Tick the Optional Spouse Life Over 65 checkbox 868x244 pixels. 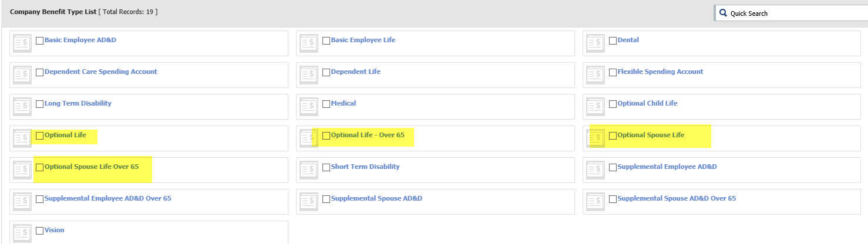pyautogui.click(x=40, y=167)
